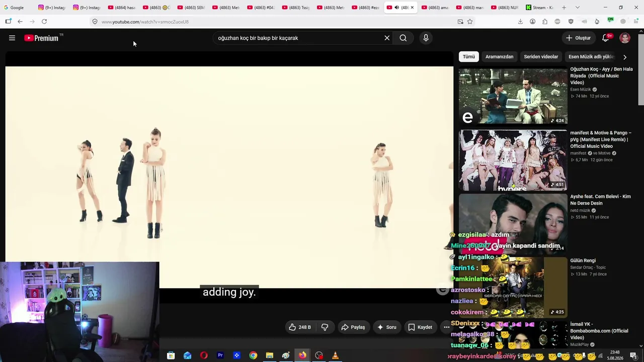The image size is (644, 362).
Task: Open manifest & Pango pVg thumbnail
Action: 513,160
